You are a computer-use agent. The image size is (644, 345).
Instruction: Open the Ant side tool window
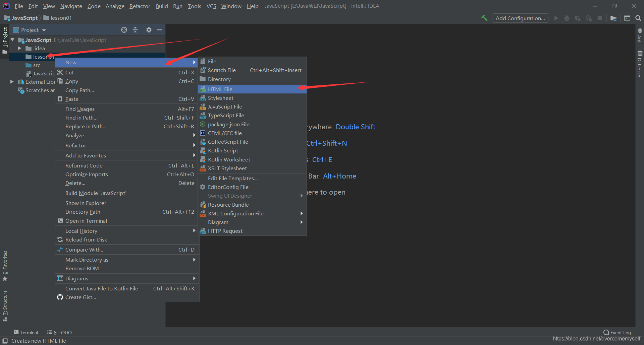(x=640, y=36)
